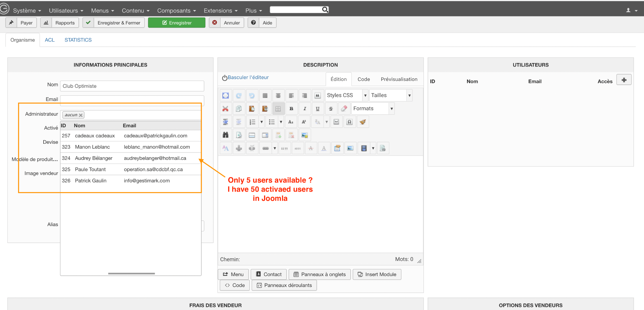
Task: Expand bullet list style arrow
Action: click(281, 122)
